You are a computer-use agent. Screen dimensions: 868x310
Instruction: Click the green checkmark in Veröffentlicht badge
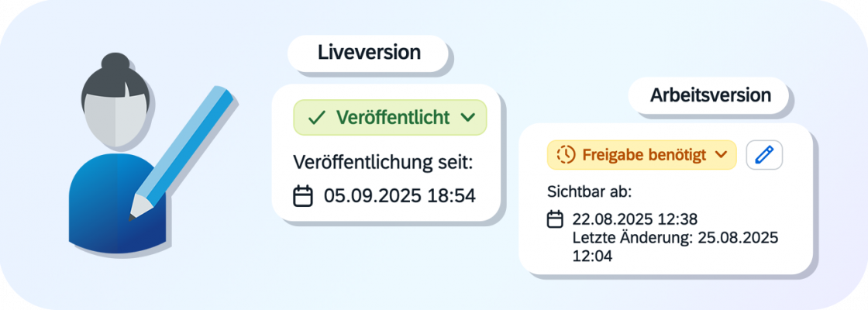(316, 118)
